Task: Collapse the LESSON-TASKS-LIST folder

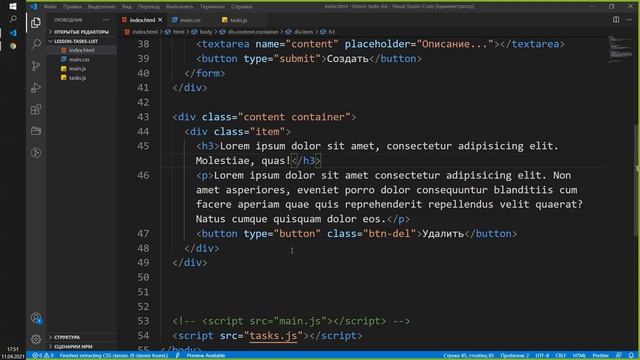Action: coord(81,41)
